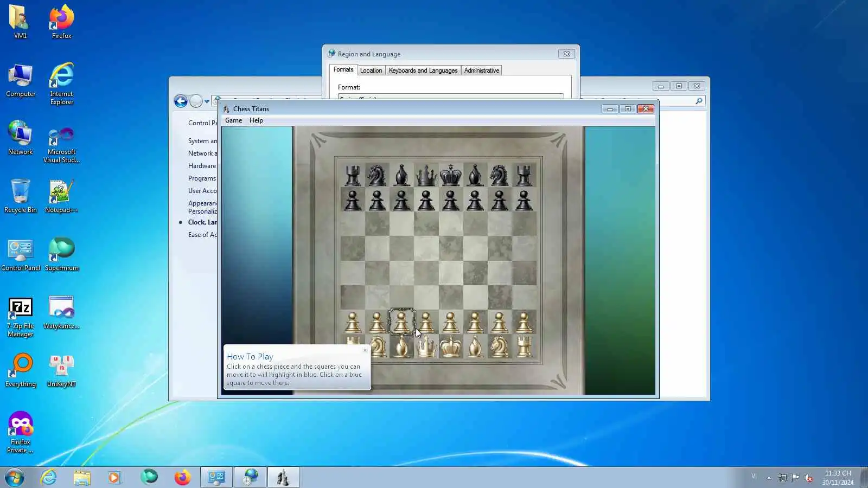Select the Computer desktop icon
Image resolution: width=868 pixels, height=488 pixels.
click(21, 80)
